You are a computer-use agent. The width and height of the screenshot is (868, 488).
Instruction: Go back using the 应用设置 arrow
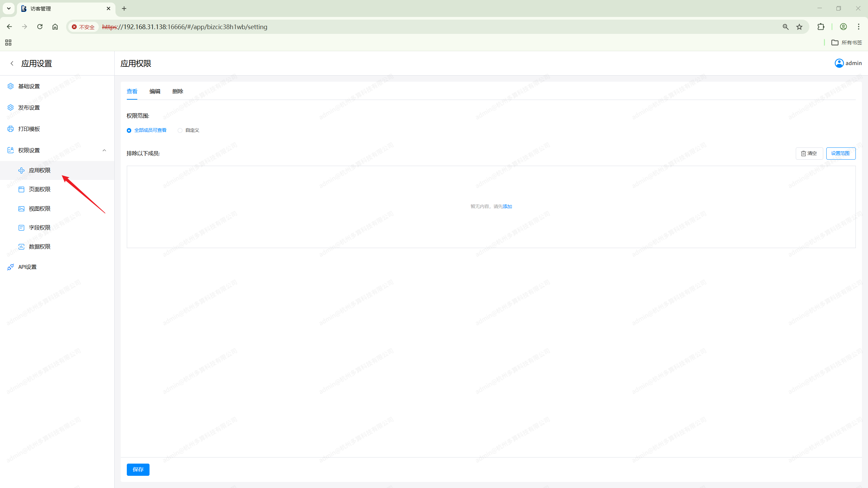coord(12,63)
